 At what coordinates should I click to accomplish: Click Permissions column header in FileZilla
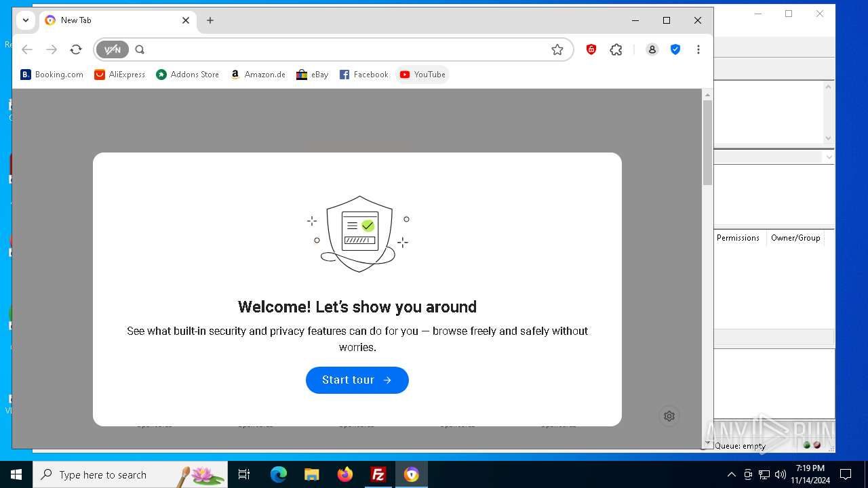[738, 238]
